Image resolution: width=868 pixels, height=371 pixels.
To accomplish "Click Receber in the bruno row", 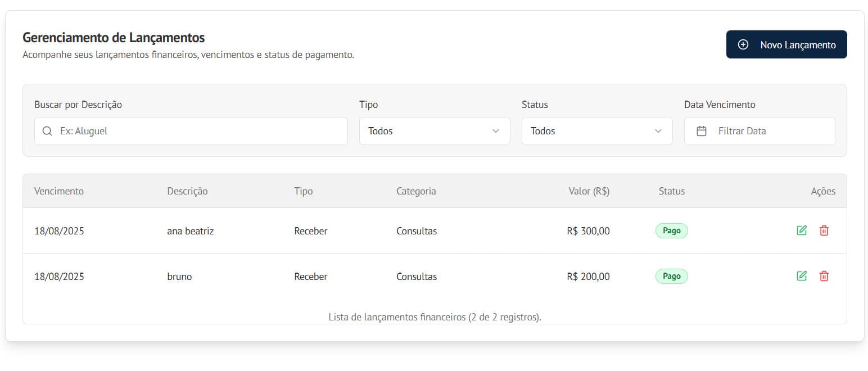I will click(311, 277).
